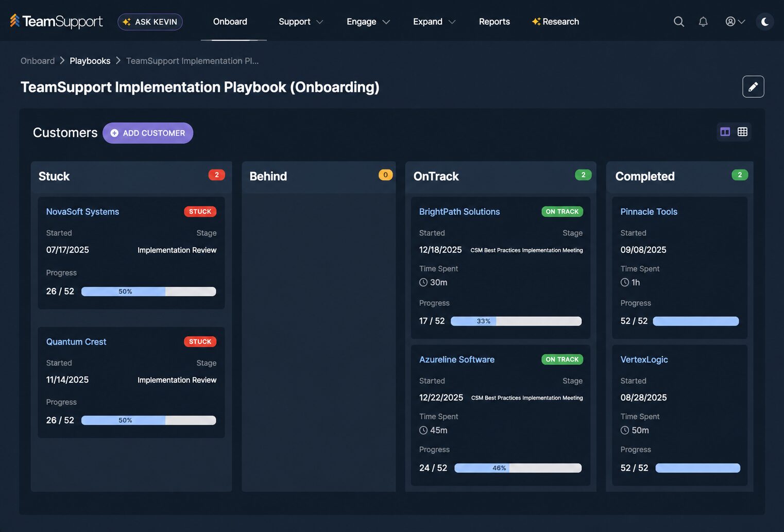Viewport: 784px width, 532px height.
Task: Click the TeamSupport logo
Action: 57,21
